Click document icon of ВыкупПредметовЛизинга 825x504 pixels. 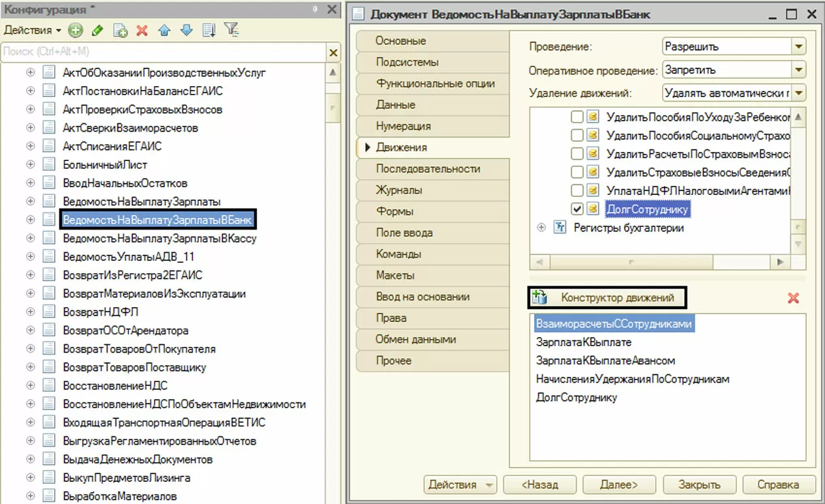point(49,478)
